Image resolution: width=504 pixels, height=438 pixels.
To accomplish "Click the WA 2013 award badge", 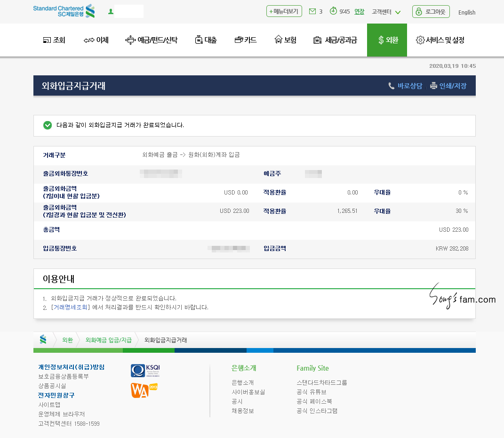I will (144, 390).
